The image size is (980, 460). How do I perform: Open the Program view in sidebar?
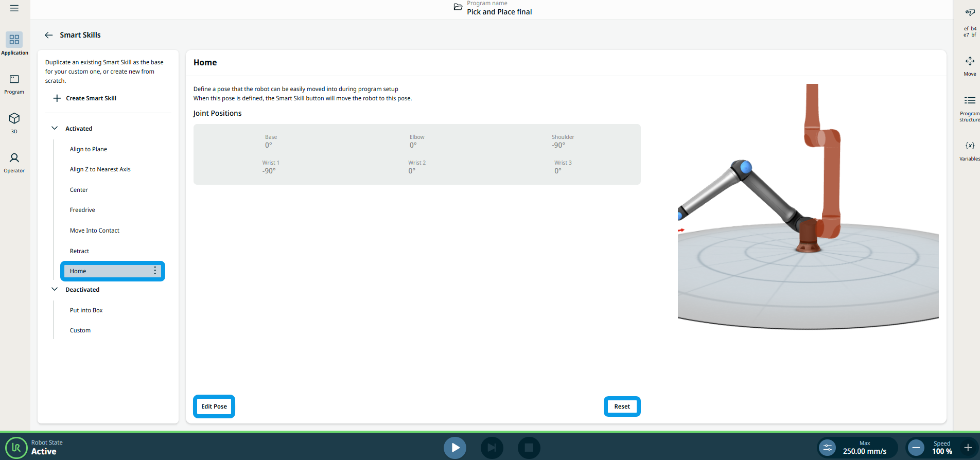(x=14, y=84)
